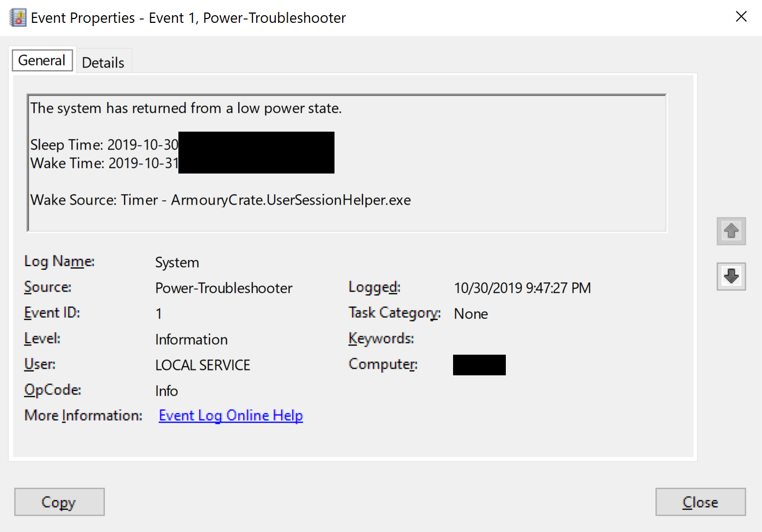The width and height of the screenshot is (762, 532).
Task: Click the redacted Computer name field
Action: (x=479, y=365)
